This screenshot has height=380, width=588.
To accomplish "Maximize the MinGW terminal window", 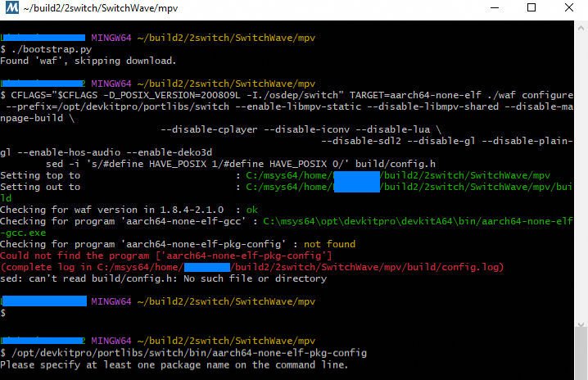I will [531, 8].
